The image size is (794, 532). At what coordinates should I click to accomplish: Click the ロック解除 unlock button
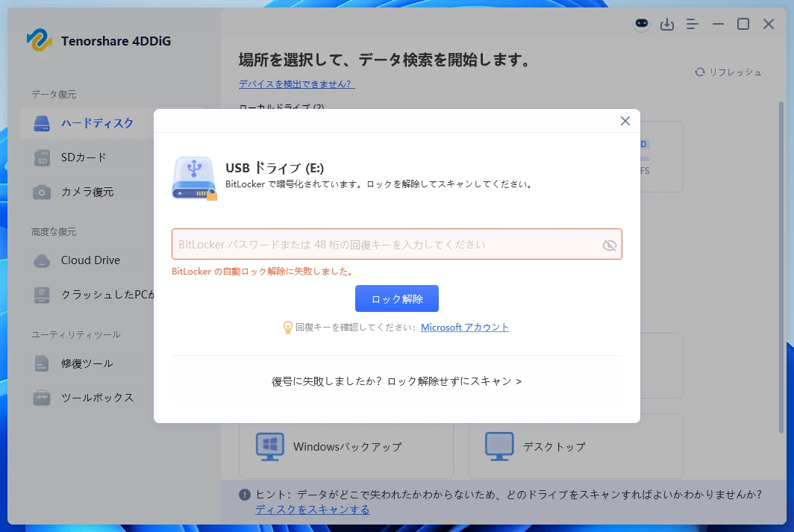397,298
